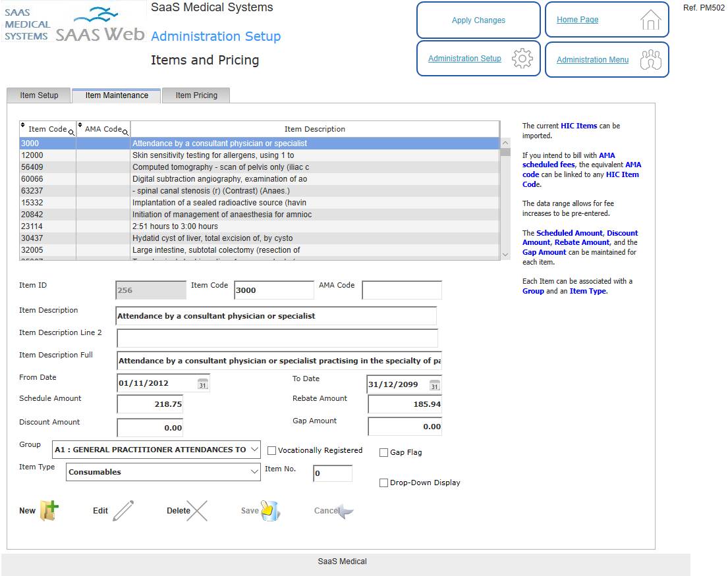728x576 pixels.
Task: Sort the list by Item Code arrows
Action: tap(23, 125)
